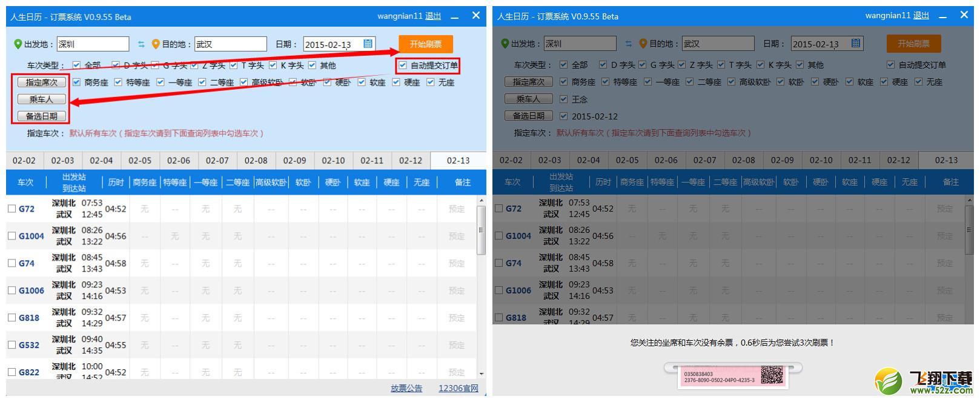Select train G1004 checkbox in left window

click(x=12, y=236)
